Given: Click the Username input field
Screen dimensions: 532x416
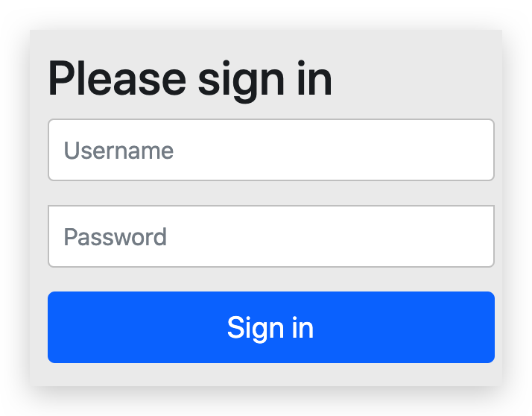Looking at the screenshot, I should coord(270,150).
